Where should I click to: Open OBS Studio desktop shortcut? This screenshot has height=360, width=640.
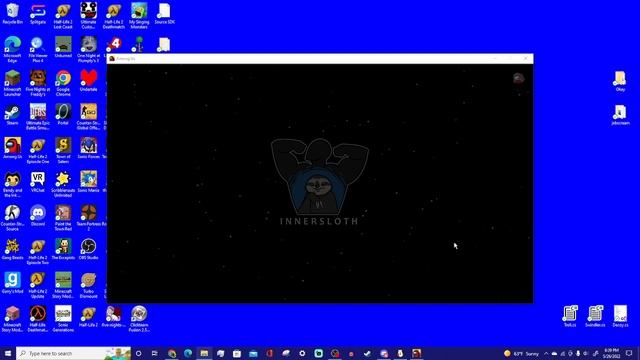coord(88,249)
